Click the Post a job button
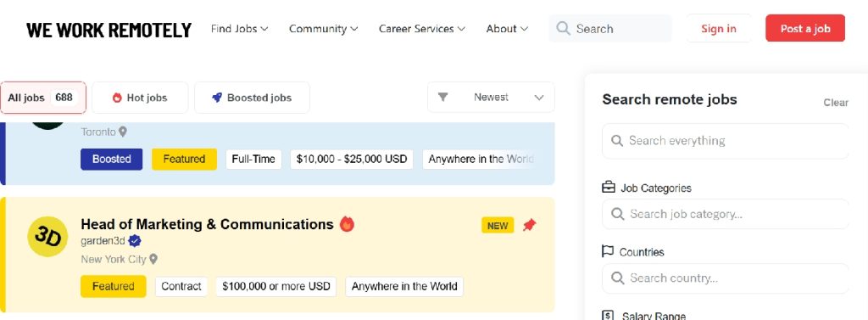Image resolution: width=868 pixels, height=320 pixels. tap(805, 28)
